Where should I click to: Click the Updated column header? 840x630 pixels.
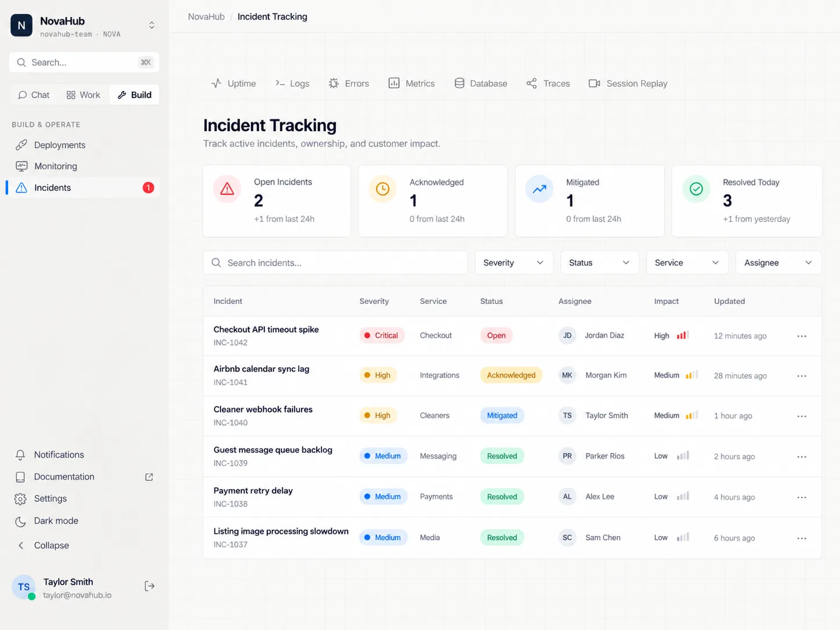(x=729, y=301)
